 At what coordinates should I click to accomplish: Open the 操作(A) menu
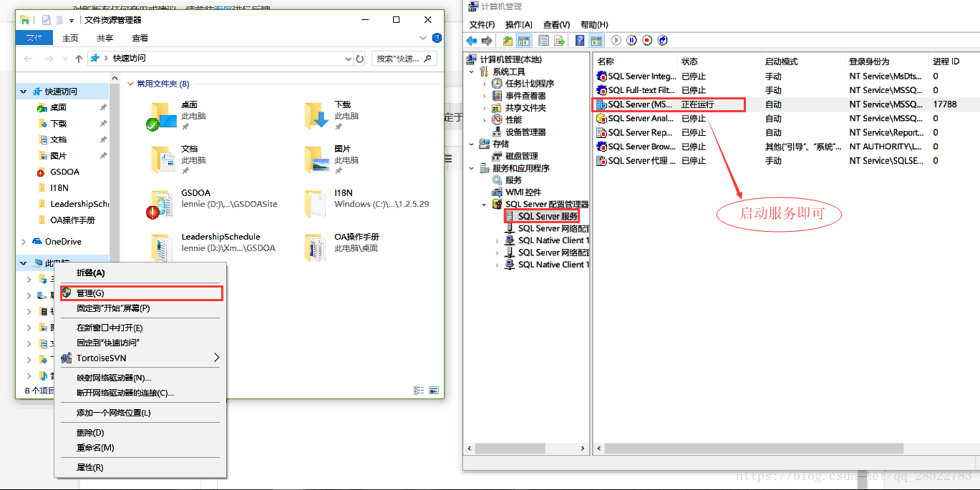(x=519, y=25)
